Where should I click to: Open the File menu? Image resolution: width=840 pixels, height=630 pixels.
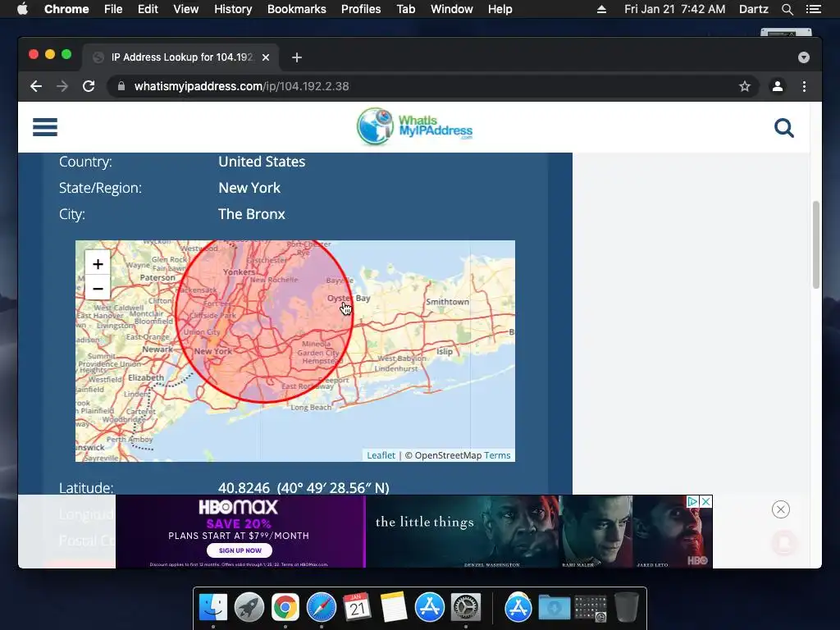(113, 9)
